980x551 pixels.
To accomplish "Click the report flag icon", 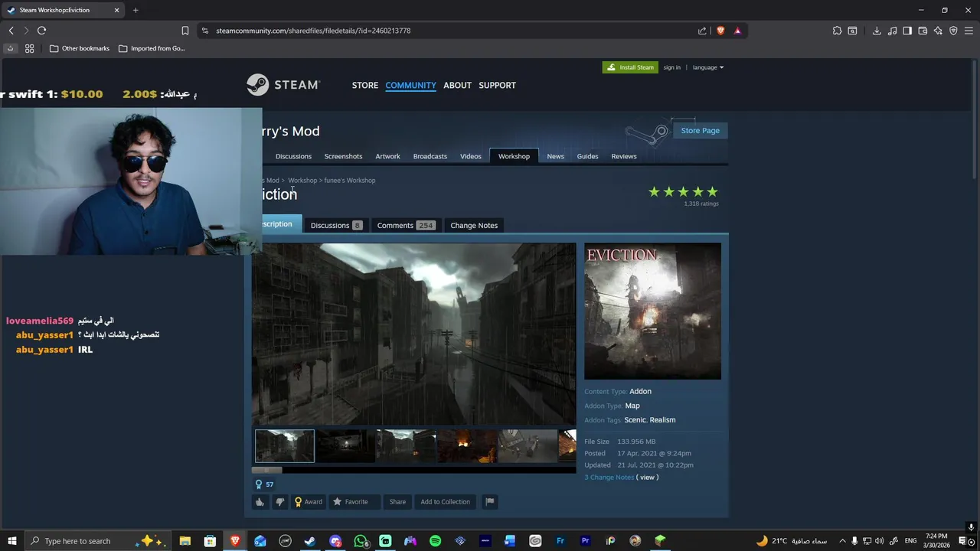I will [490, 502].
